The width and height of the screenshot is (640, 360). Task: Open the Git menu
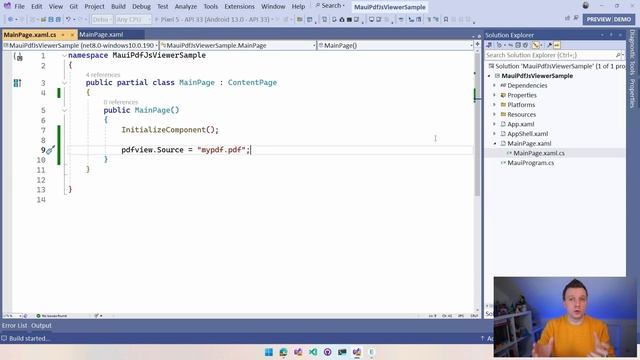(73, 7)
